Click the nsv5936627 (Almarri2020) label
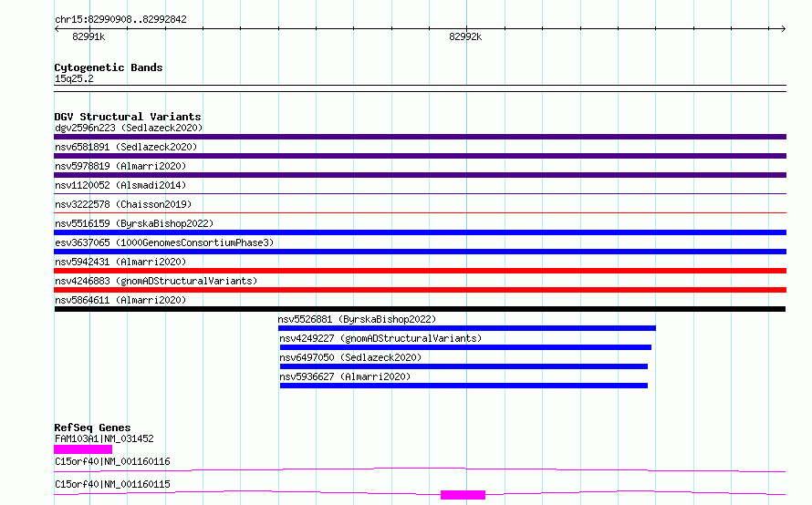The image size is (812, 505). tap(345, 376)
